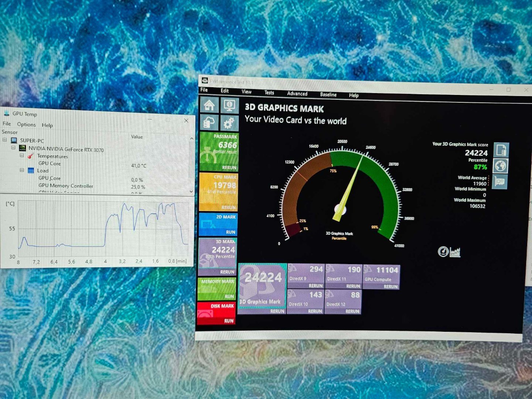Rerun the GPU Compute test
The height and width of the screenshot is (399, 532).
391,286
